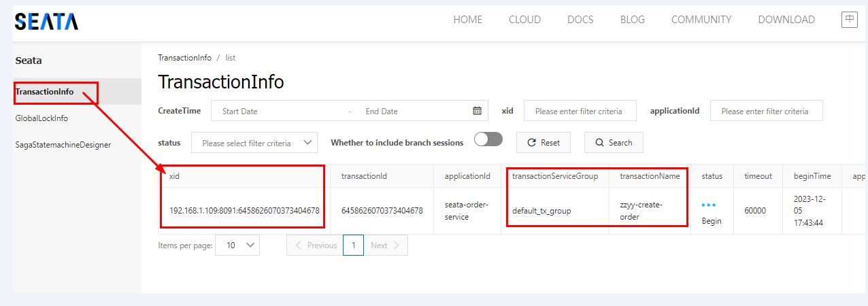Switch language with the 中 icon

850,20
